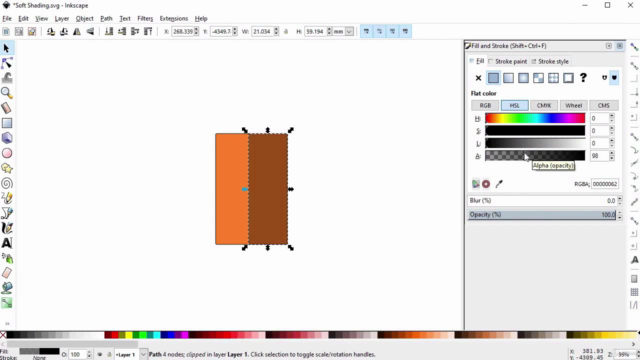Increase the Opacity percentage spinner
The height and width of the screenshot is (360, 640).
620,212
